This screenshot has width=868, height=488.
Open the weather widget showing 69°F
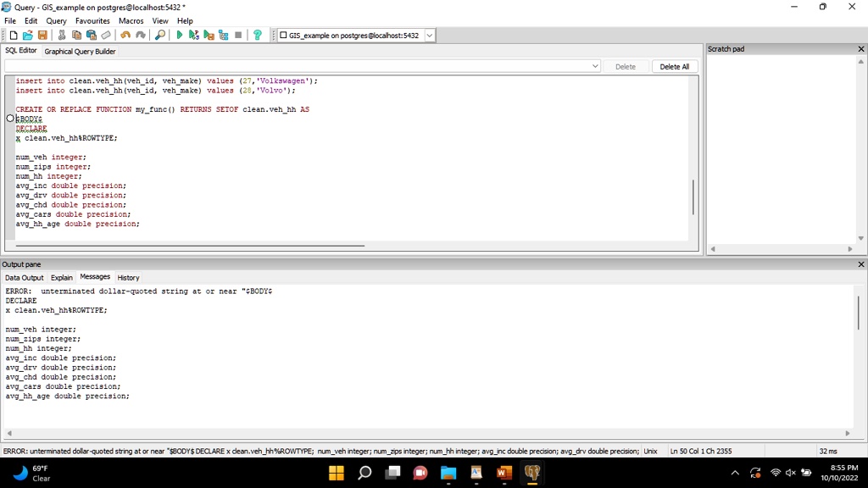[x=33, y=473]
